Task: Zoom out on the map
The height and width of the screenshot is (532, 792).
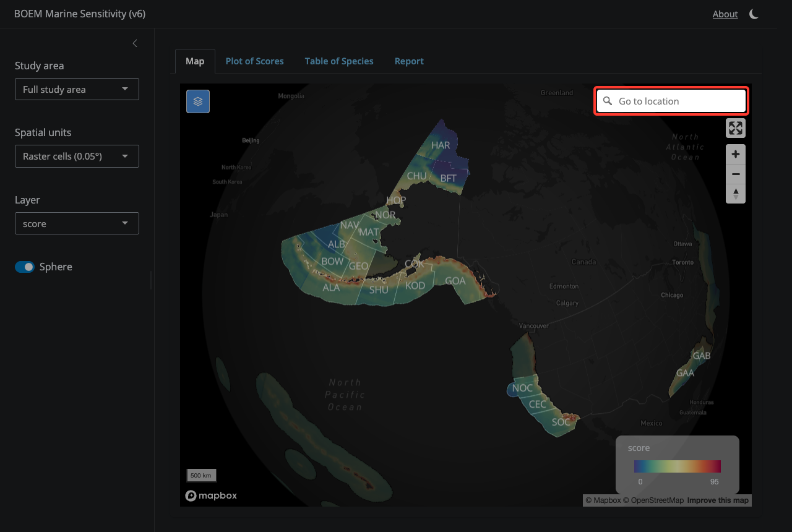Action: 736,174
